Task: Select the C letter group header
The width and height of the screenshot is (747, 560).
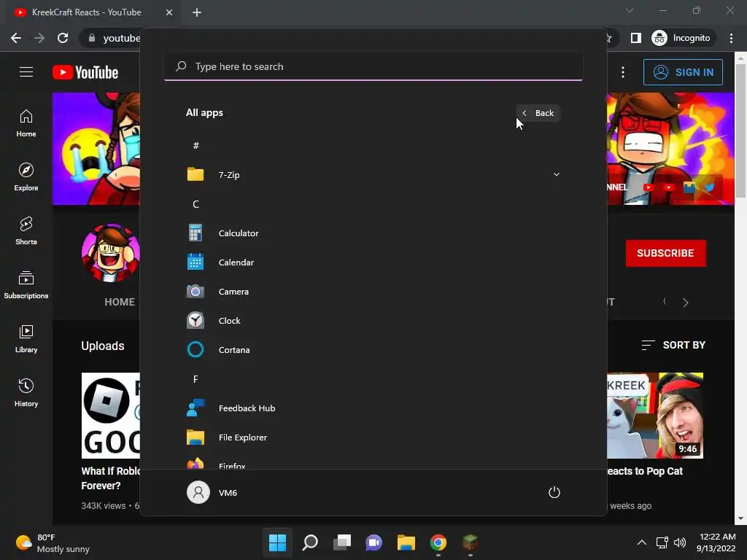Action: pyautogui.click(x=196, y=204)
